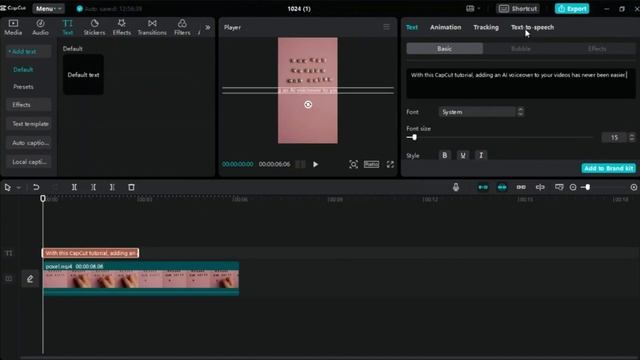The image size is (640, 360).
Task: Adjust the Font size slider
Action: [x=414, y=138]
